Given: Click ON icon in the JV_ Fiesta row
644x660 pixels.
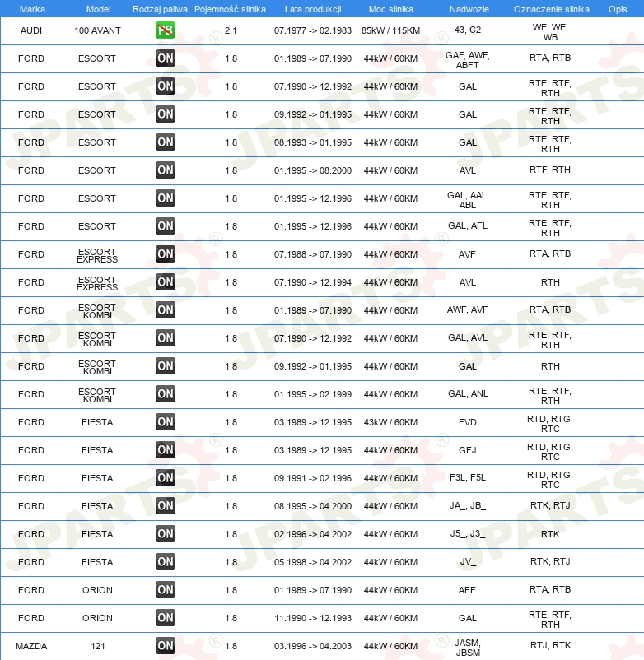Looking at the screenshot, I should [166, 562].
